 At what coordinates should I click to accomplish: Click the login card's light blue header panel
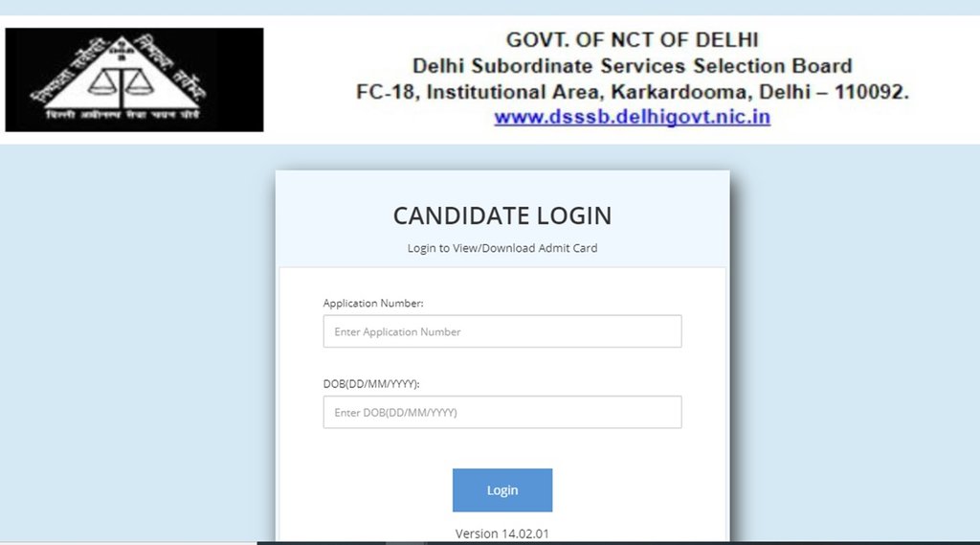tap(501, 219)
